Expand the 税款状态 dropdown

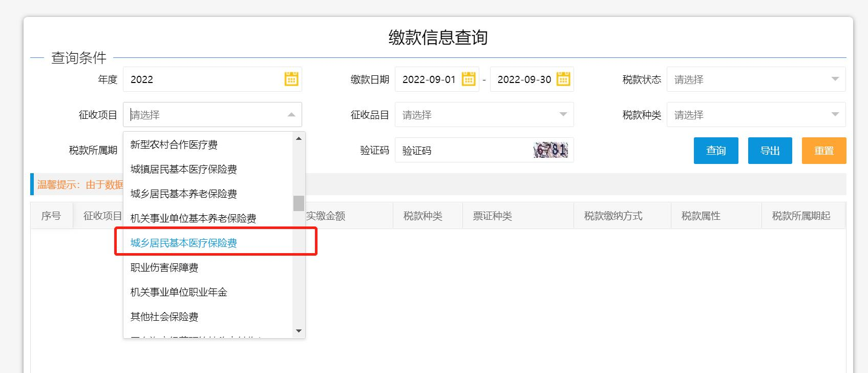click(x=835, y=79)
